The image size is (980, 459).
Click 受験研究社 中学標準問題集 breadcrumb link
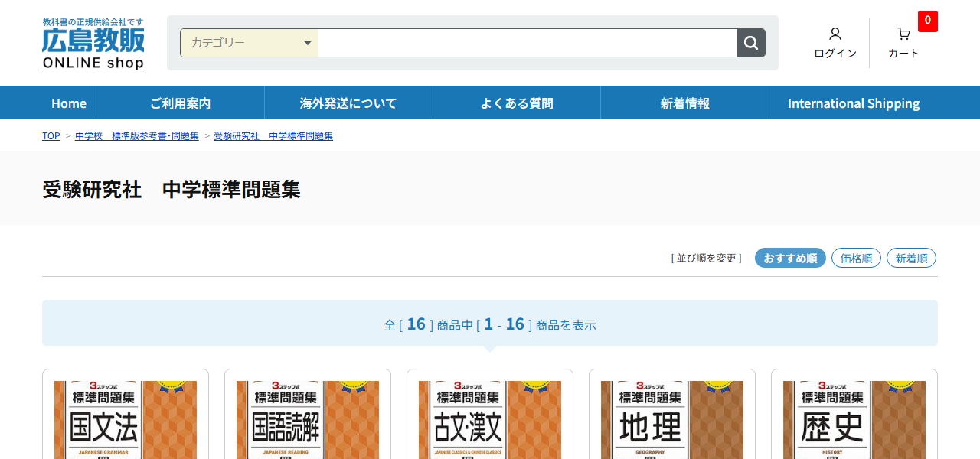273,136
